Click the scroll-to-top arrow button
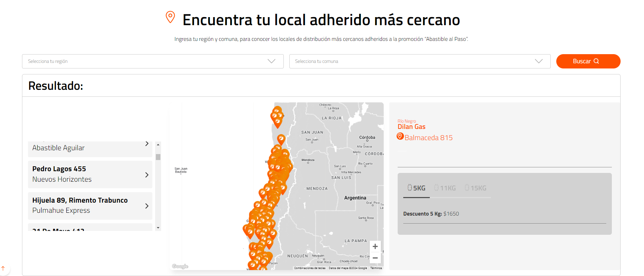Viewport: 644px width, 276px height. [3, 268]
